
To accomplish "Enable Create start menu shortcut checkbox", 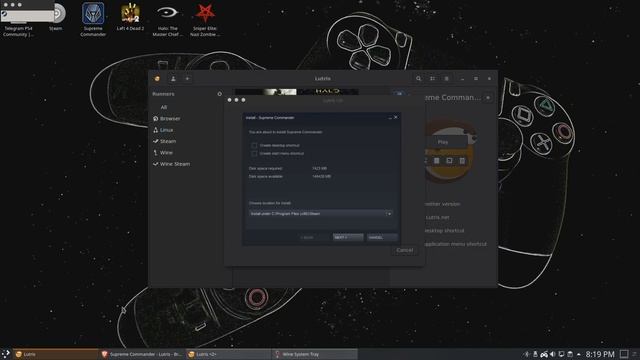I will (x=254, y=153).
